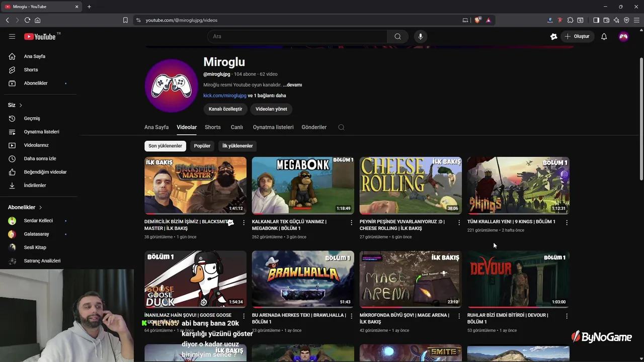Switch to the Gönderiler tab
This screenshot has width=644, height=362.
point(314,127)
